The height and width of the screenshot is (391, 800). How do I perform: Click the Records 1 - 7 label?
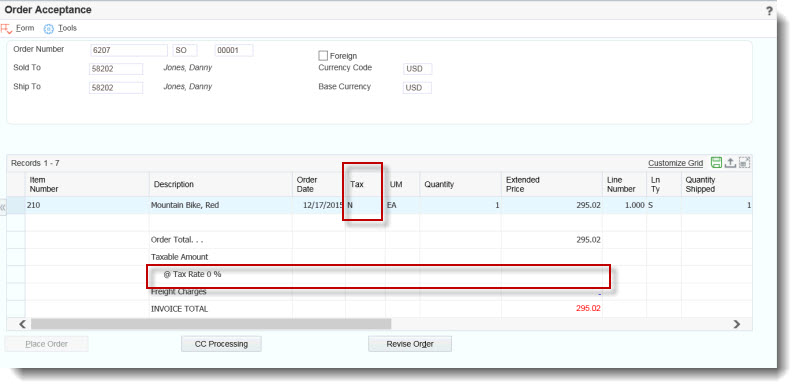tap(35, 163)
